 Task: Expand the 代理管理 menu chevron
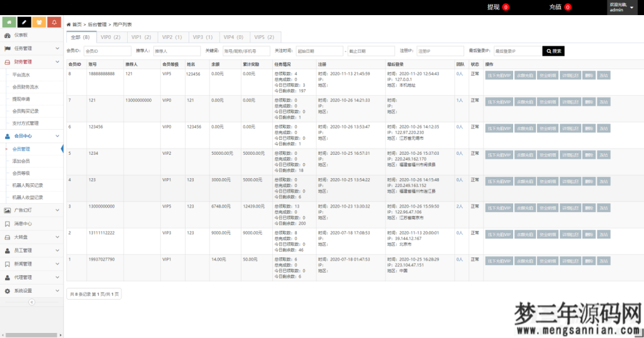tap(57, 278)
